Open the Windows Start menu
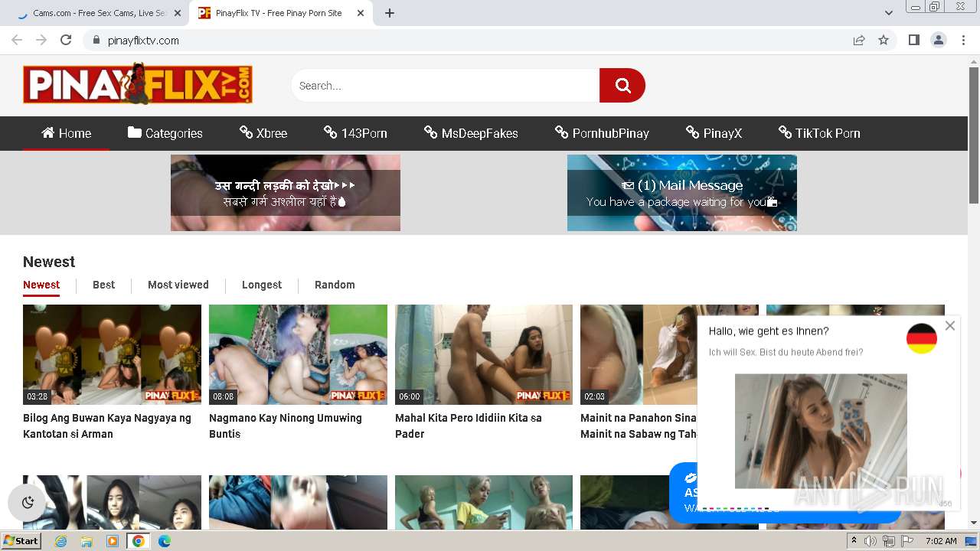This screenshot has width=980, height=551. [x=21, y=541]
